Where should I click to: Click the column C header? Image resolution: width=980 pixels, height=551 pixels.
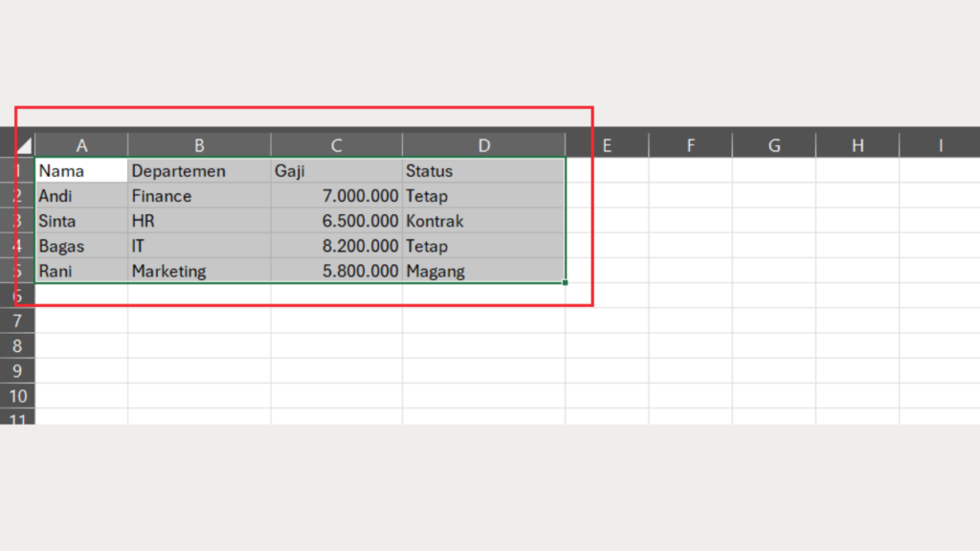336,145
